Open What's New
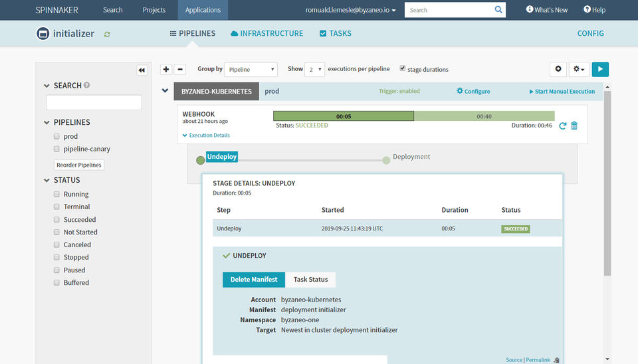This screenshot has width=638, height=364. click(x=546, y=10)
